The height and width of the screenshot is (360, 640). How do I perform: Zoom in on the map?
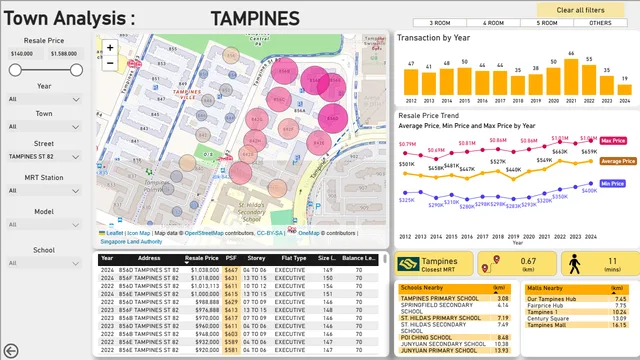click(x=110, y=48)
